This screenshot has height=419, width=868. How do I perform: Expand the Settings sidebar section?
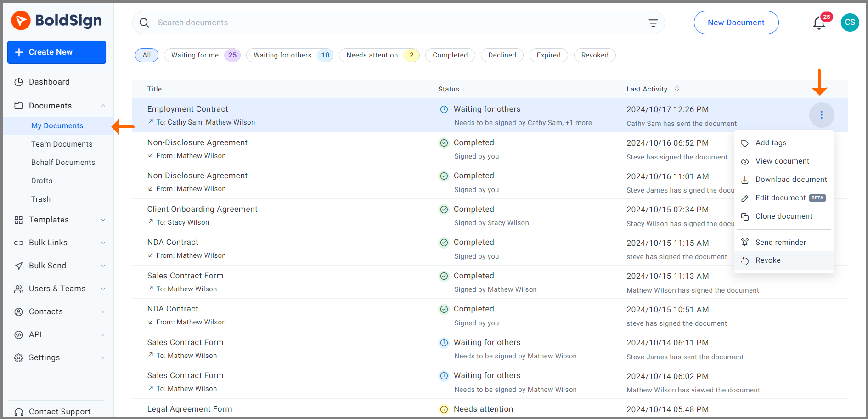[103, 358]
